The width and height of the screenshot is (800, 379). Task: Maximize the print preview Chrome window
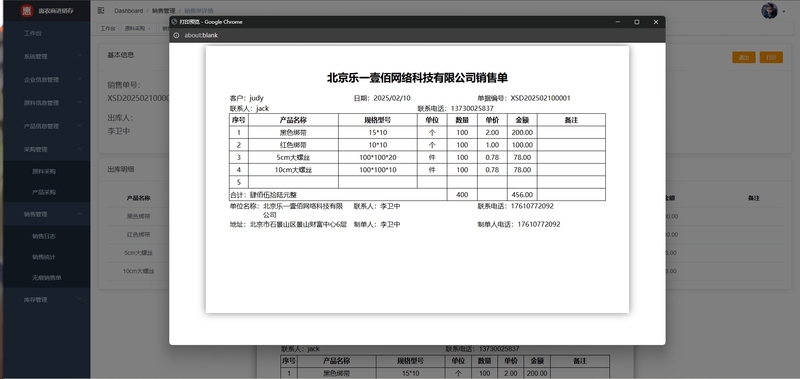pyautogui.click(x=637, y=22)
